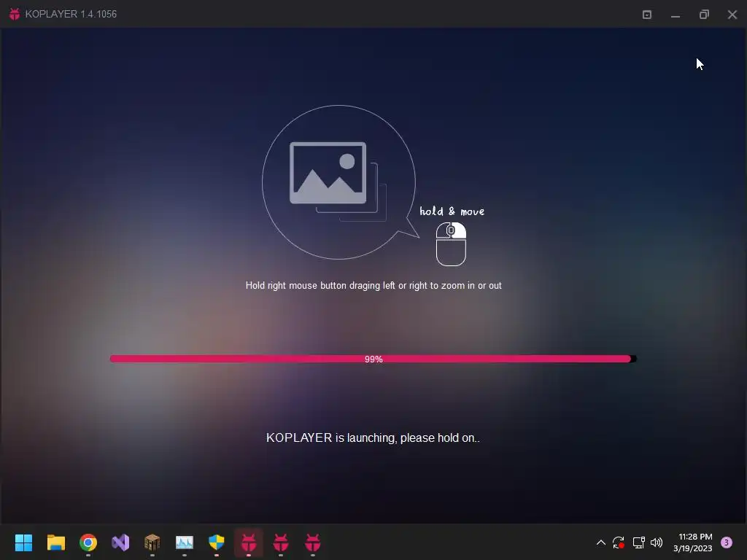747x560 pixels.
Task: Click the 'hold & move' label
Action: coord(452,211)
